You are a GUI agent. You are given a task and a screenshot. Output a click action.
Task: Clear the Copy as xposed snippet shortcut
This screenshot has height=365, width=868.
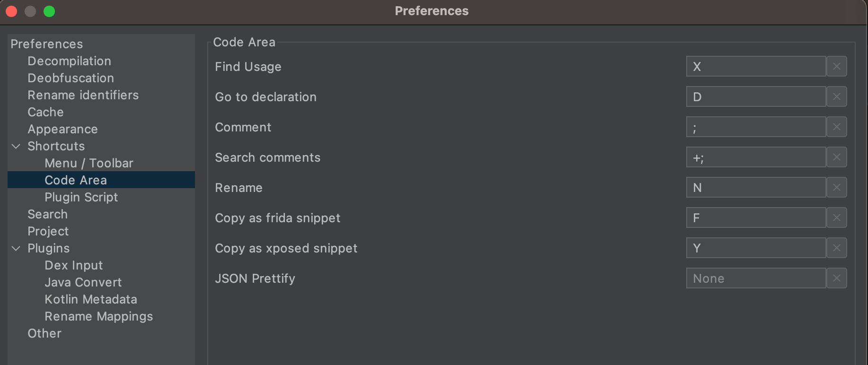point(836,248)
